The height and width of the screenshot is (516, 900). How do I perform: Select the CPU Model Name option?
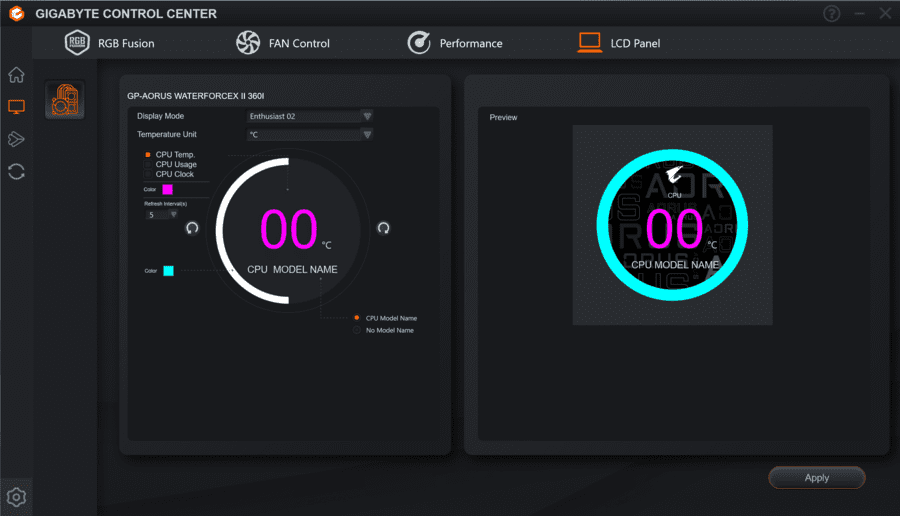[385, 318]
